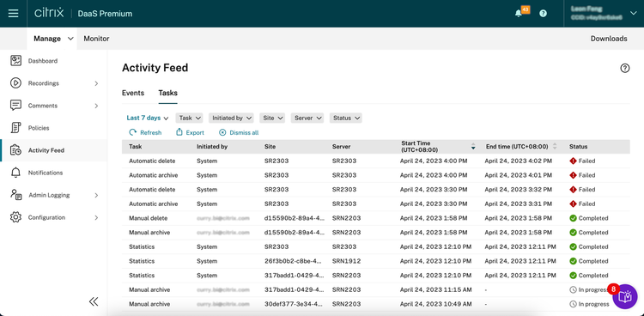Open Notifications from the sidebar
The height and width of the screenshot is (316, 644).
pyautogui.click(x=46, y=173)
